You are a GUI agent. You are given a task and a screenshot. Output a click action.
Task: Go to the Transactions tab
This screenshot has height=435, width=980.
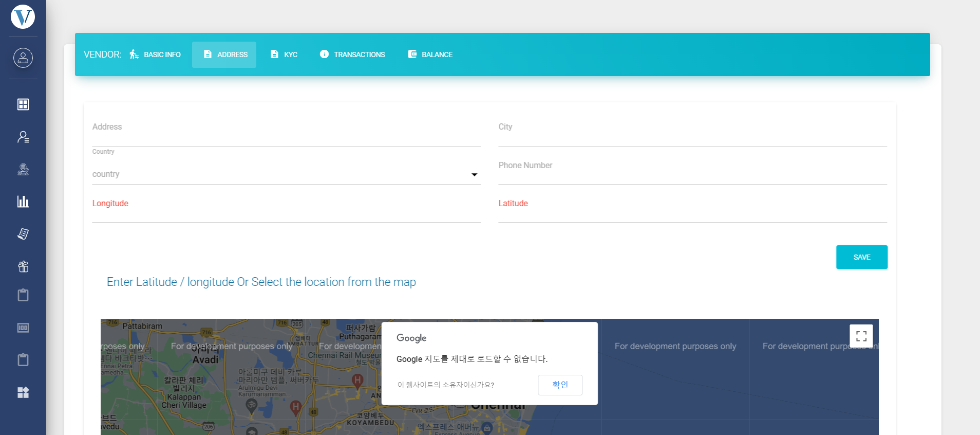[x=352, y=55]
